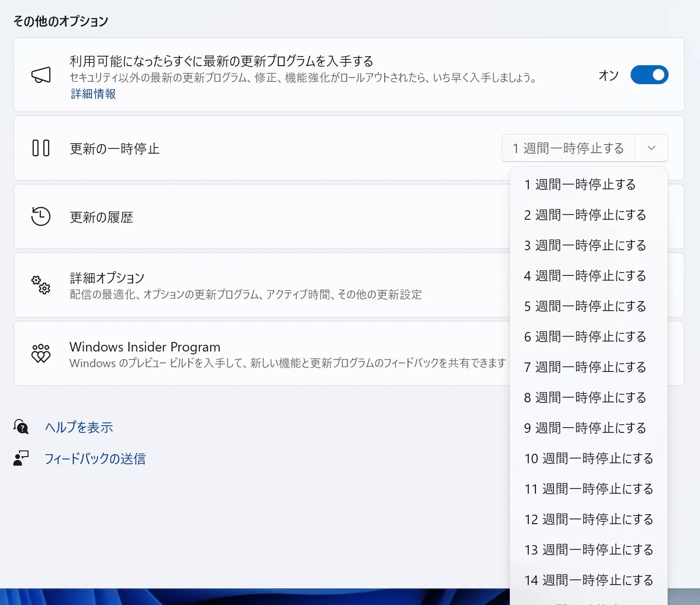Click the megaphone icon next to latest updates setting
This screenshot has width=700, height=605.
click(x=41, y=75)
